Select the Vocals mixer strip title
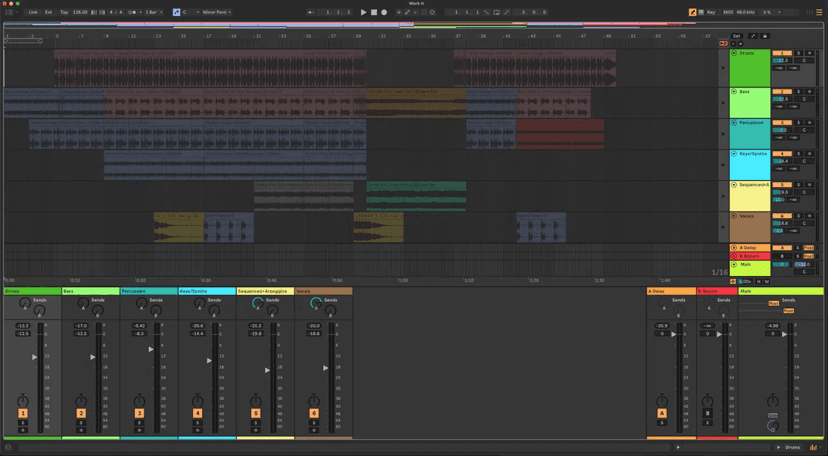This screenshot has width=828, height=456. [x=323, y=291]
